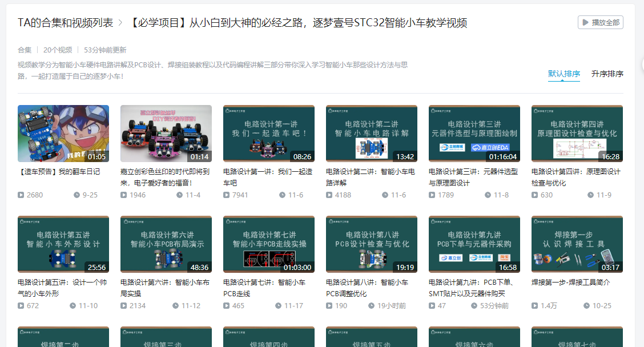The height and width of the screenshot is (347, 644).
Task: Click clock icon beside date 11-9
Action: coord(590,195)
